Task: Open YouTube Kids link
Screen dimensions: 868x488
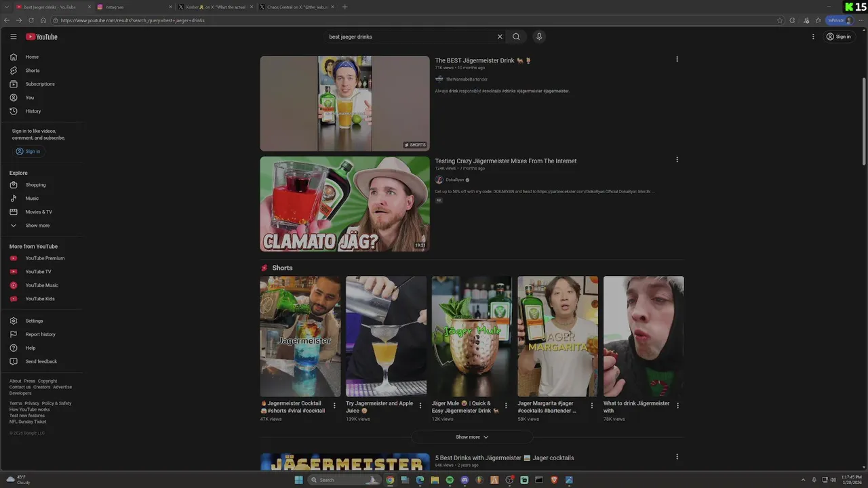Action: pos(41,299)
